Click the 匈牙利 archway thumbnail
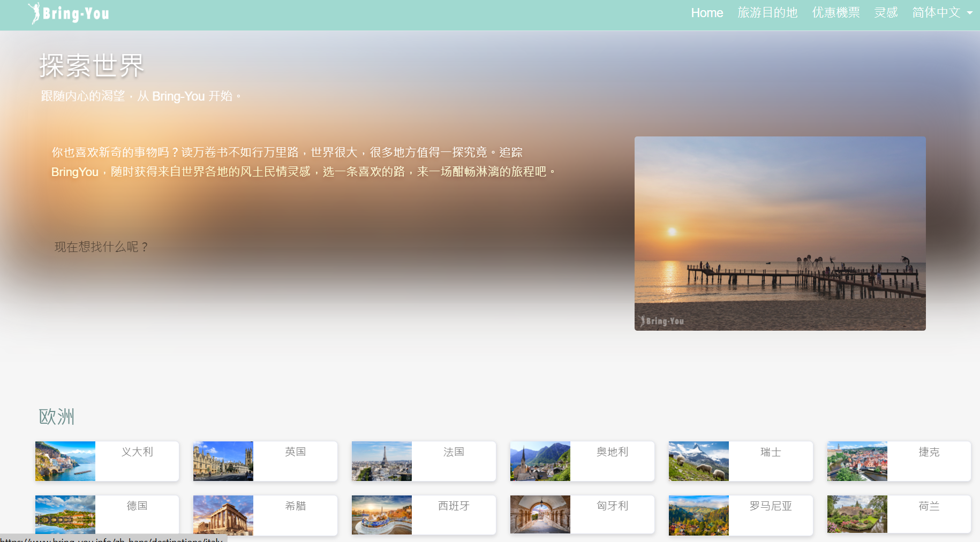The image size is (980, 542). pos(540,514)
